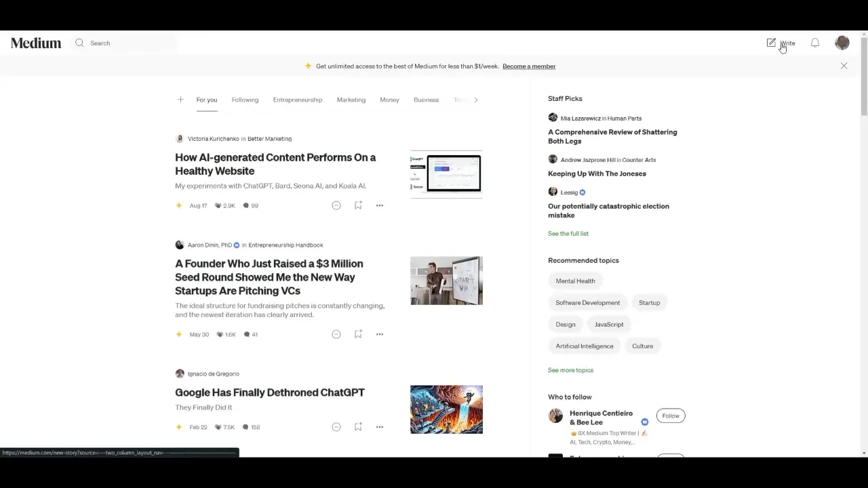Viewport: 868px width, 488px height.
Task: Bookmark the AI-generated Content story
Action: click(x=358, y=205)
